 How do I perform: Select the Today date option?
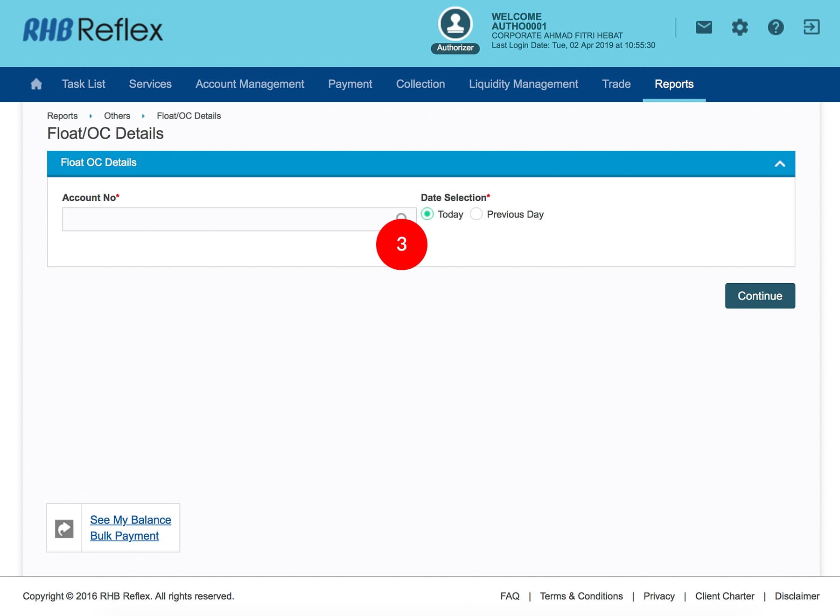click(x=427, y=214)
